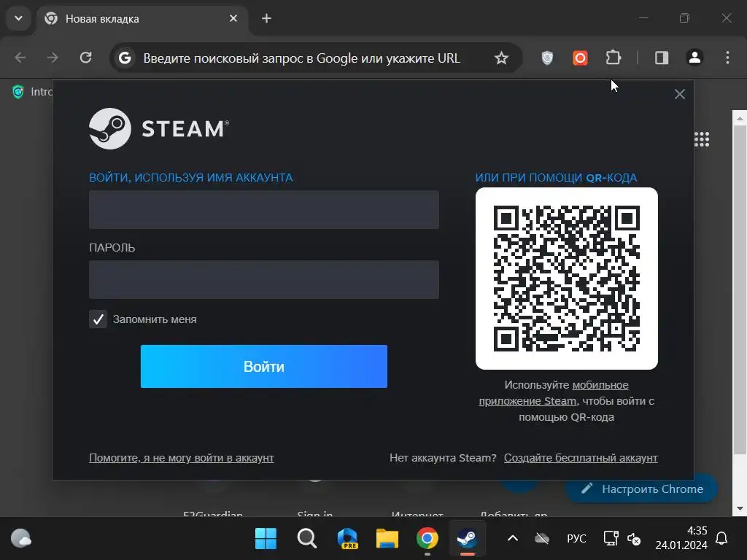
Task: Go forward with the Chrome forward arrow
Action: [x=53, y=58]
